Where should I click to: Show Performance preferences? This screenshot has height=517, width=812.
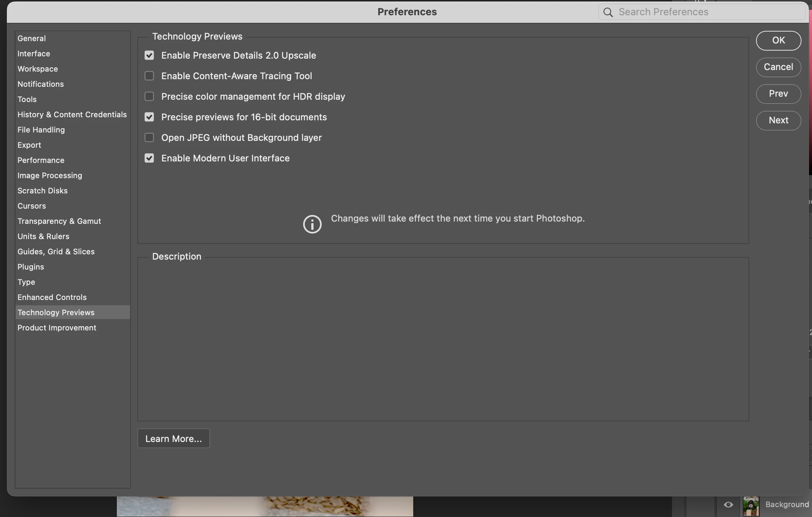[x=73, y=160]
